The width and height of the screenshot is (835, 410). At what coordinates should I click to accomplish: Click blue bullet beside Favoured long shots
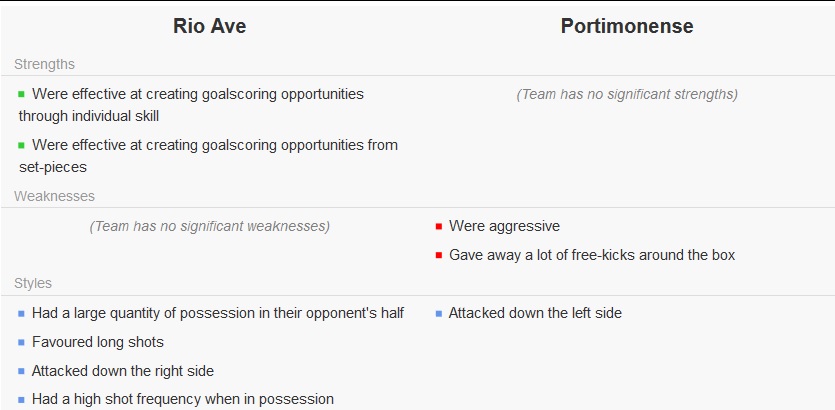coord(21,342)
